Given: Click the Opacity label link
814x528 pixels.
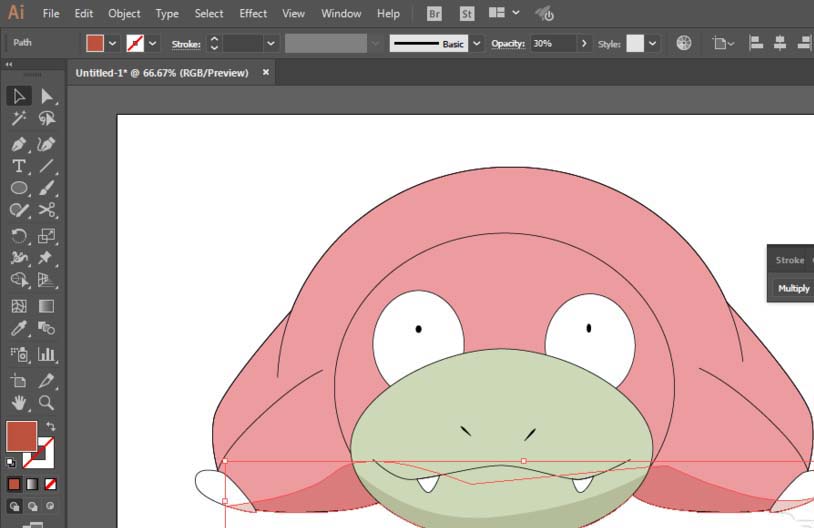Looking at the screenshot, I should [508, 44].
